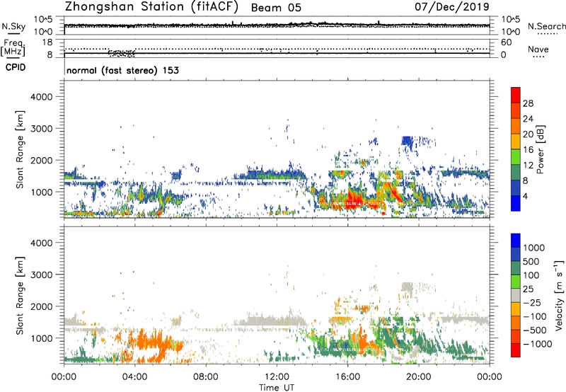This screenshot has width=566, height=392.
Task: Select the red Velocity segment below -1000
Action: pos(516,350)
